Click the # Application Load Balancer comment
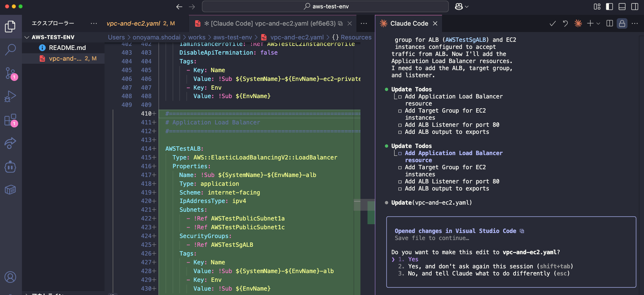Screen dimensions: 644x295 coord(213,122)
